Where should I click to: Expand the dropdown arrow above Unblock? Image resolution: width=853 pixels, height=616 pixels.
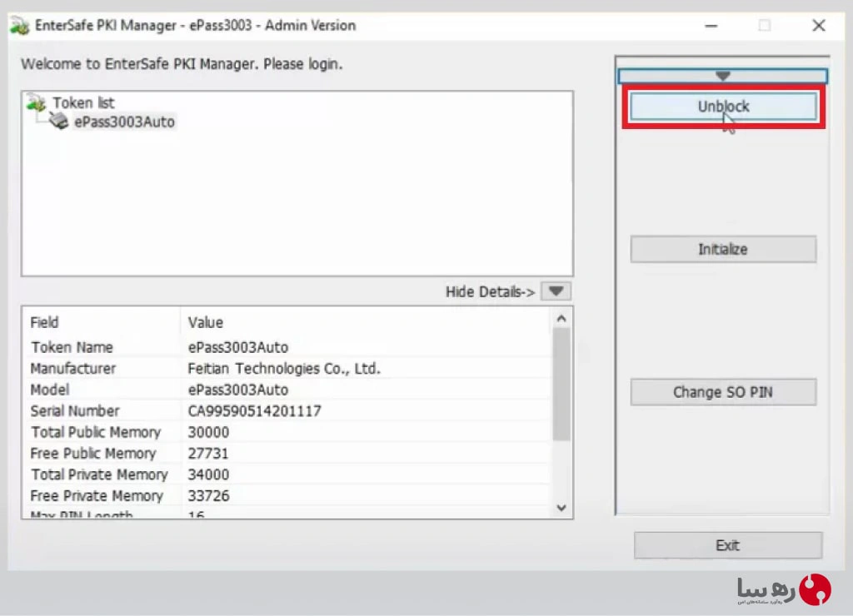coord(722,76)
